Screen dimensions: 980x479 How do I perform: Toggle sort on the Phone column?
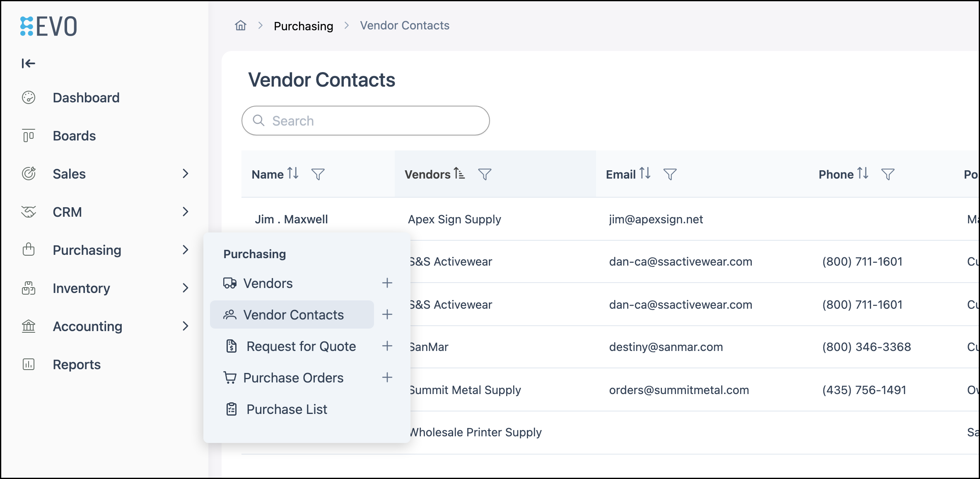(x=863, y=173)
